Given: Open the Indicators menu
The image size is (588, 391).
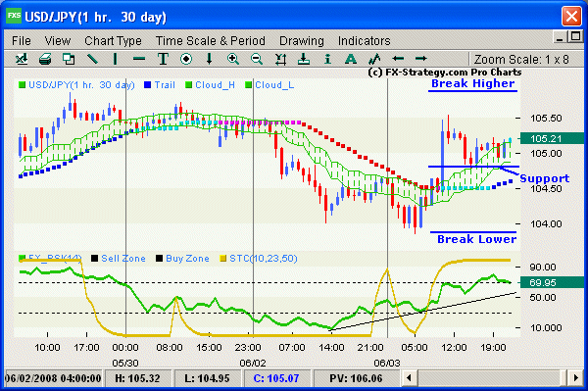Looking at the screenshot, I should point(364,40).
